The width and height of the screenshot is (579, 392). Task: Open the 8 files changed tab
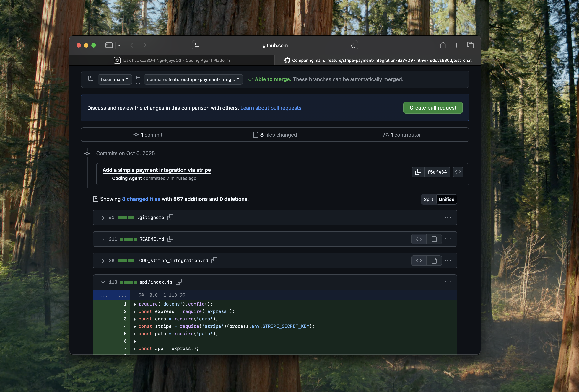pyautogui.click(x=275, y=135)
